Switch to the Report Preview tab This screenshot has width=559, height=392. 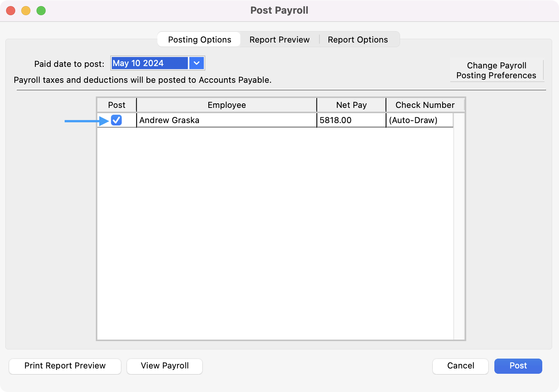(x=279, y=40)
